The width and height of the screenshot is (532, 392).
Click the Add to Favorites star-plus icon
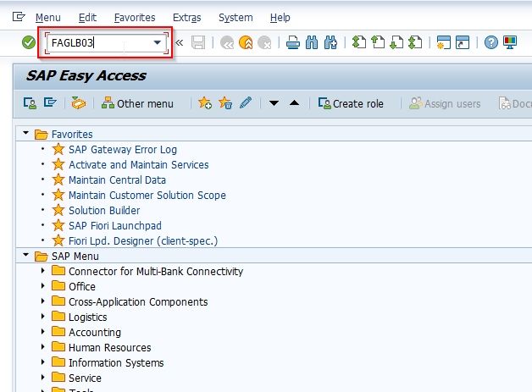tap(205, 103)
